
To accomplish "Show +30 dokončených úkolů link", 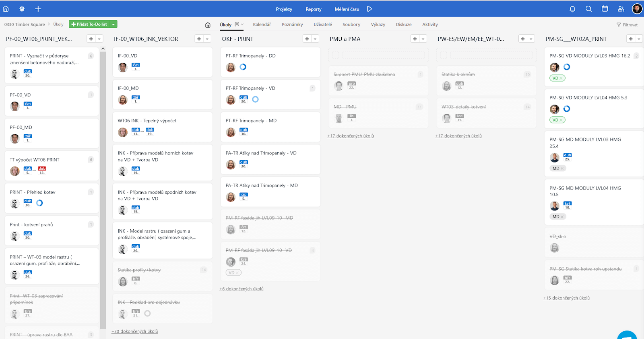I will tap(134, 331).
